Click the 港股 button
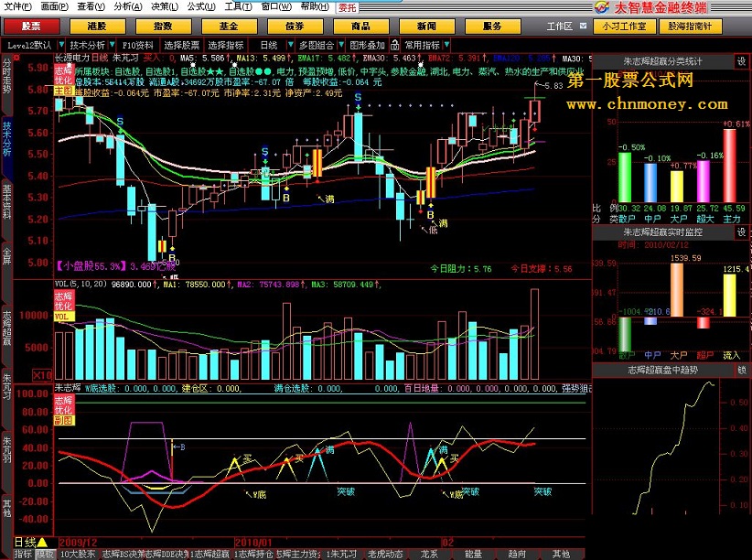 pyautogui.click(x=97, y=26)
